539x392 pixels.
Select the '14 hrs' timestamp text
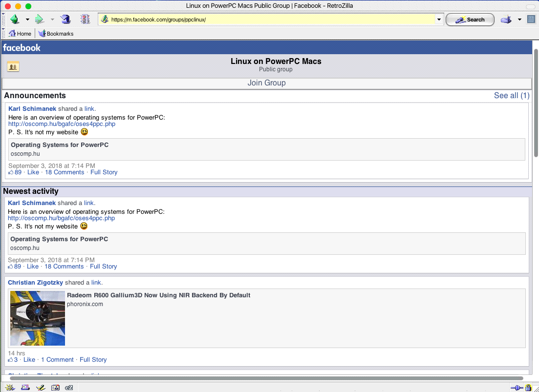[x=17, y=353]
